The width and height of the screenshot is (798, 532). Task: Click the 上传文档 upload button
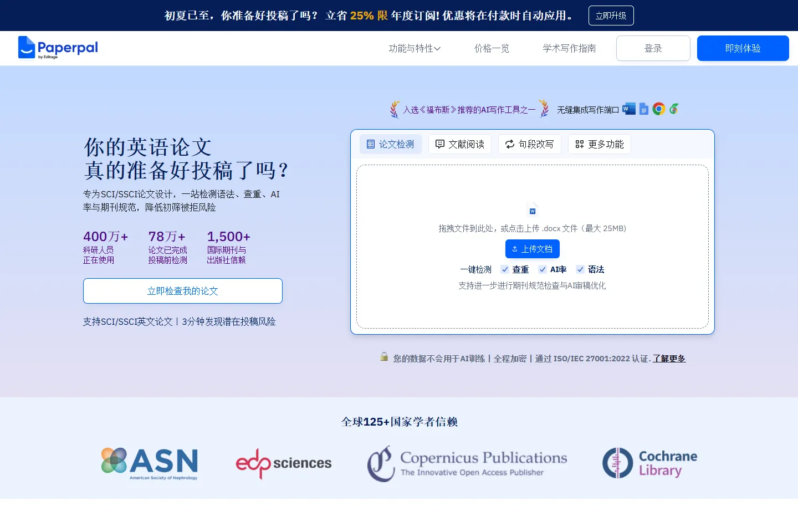tap(533, 249)
